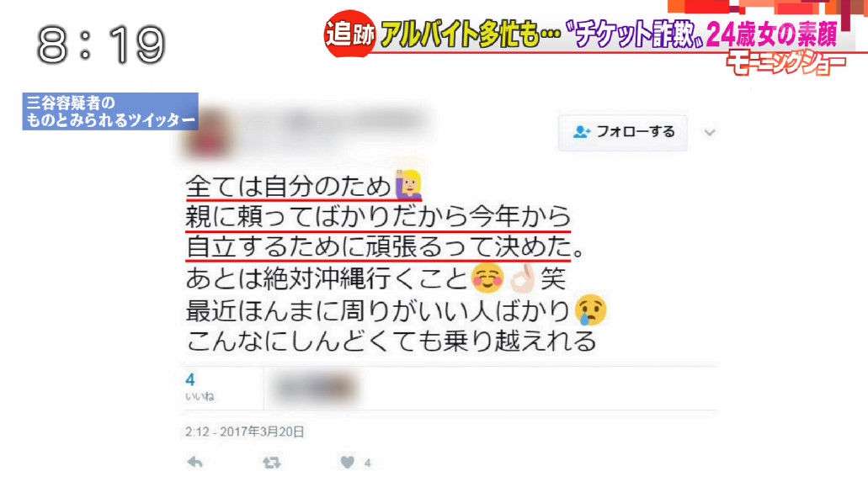Screen dimensions: 868x487
Task: Click the add-person icon inside the follow button
Action: click(581, 132)
